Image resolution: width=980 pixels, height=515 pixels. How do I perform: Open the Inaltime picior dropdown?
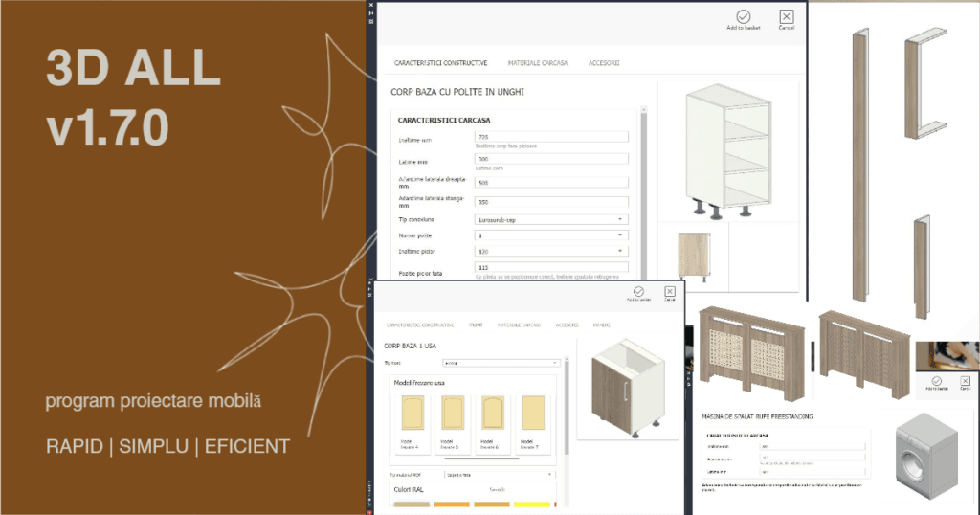[551, 251]
